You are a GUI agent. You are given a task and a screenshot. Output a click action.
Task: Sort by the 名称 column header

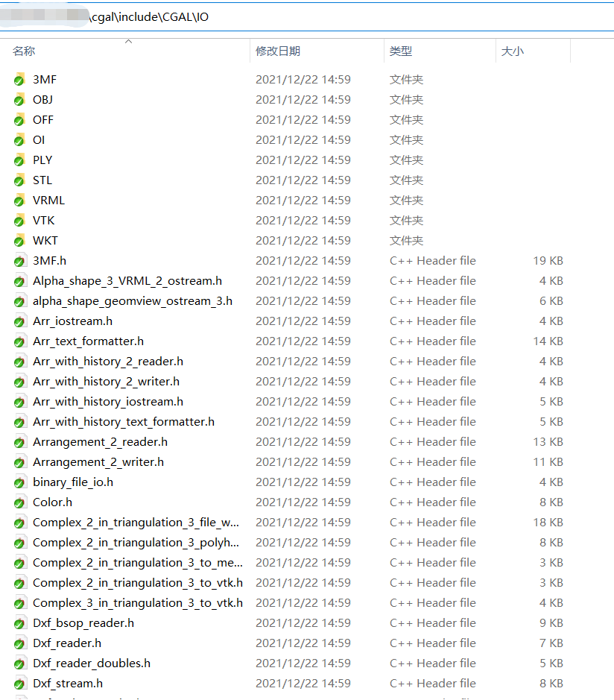click(x=24, y=51)
